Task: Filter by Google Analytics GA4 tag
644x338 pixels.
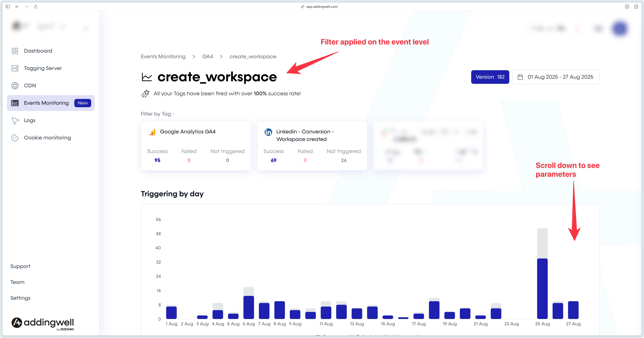Action: pos(196,146)
